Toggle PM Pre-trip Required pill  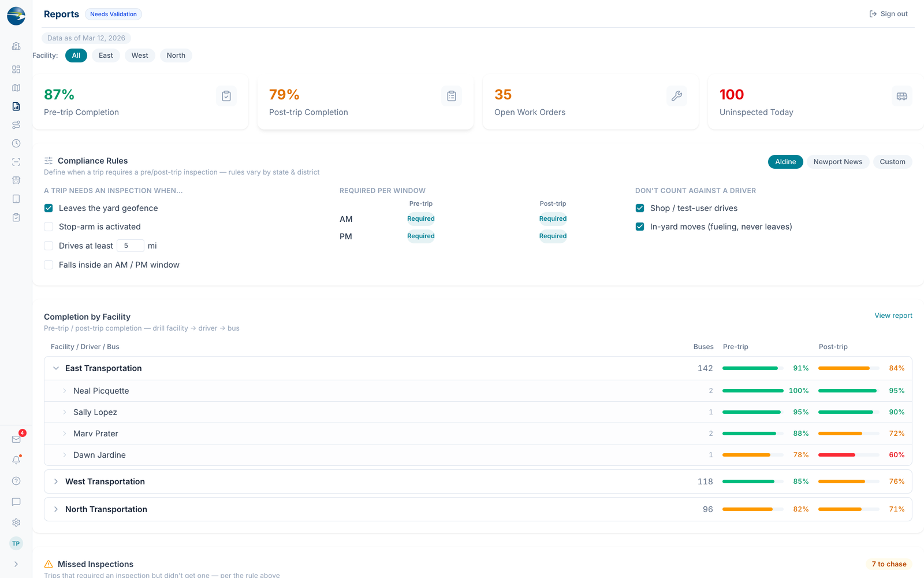point(421,236)
